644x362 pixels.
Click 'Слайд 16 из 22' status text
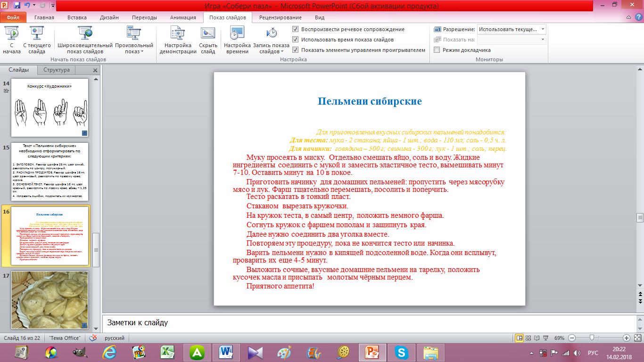(x=23, y=338)
